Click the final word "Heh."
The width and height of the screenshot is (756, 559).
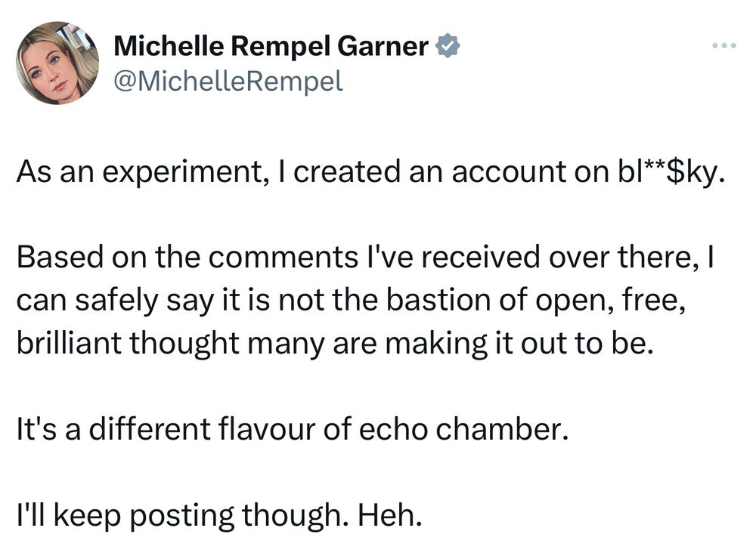[389, 514]
